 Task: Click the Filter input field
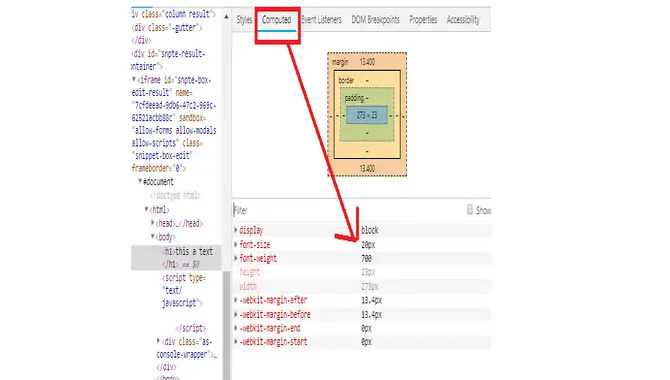pos(348,210)
